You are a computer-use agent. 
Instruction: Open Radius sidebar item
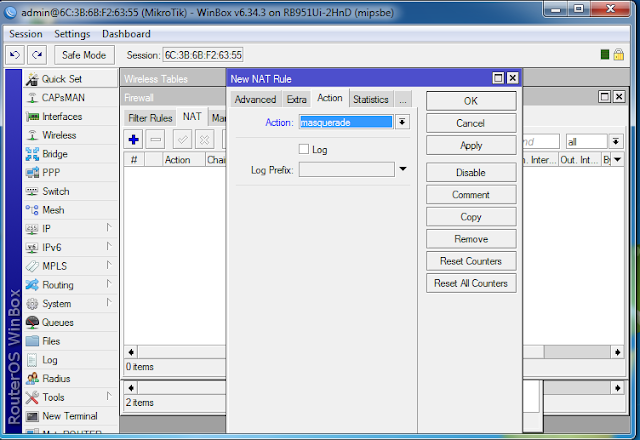coord(70,379)
